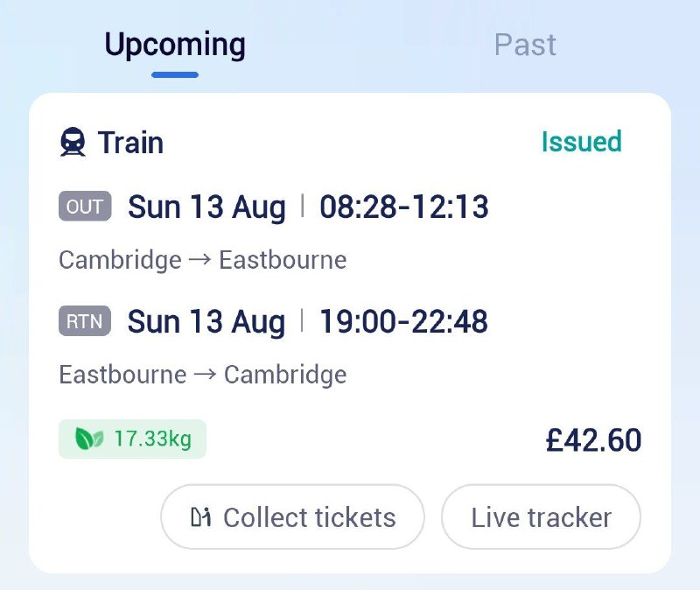
Task: Switch to the Past tab
Action: click(524, 45)
